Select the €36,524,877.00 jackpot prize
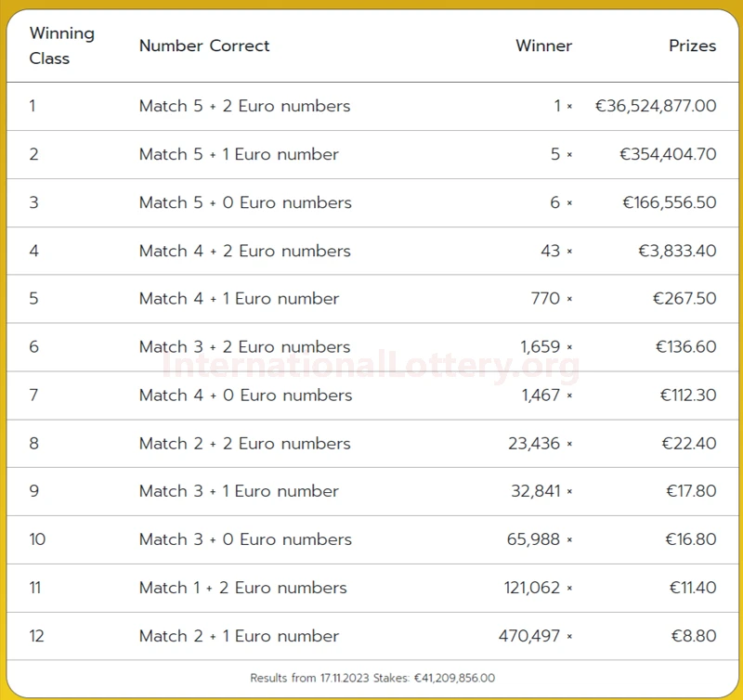Image resolution: width=743 pixels, height=700 pixels. [656, 106]
